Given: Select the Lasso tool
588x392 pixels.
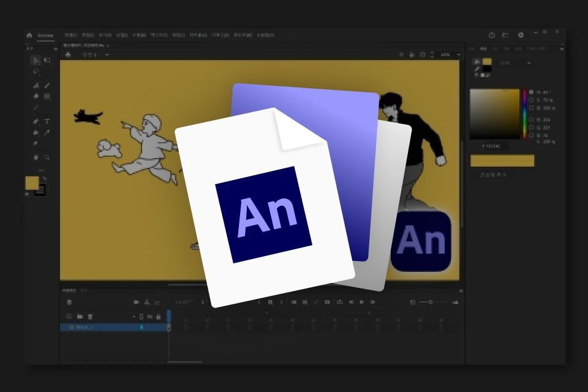Looking at the screenshot, I should 36,72.
